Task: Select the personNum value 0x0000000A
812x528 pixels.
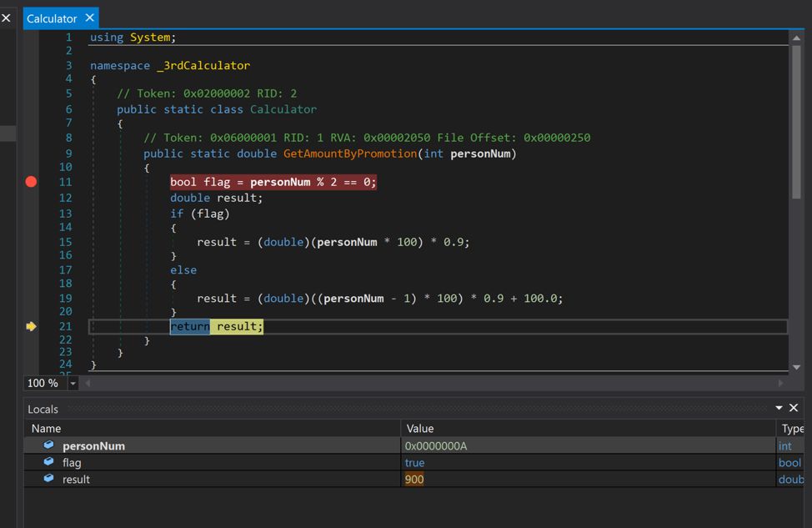Action: tap(435, 446)
